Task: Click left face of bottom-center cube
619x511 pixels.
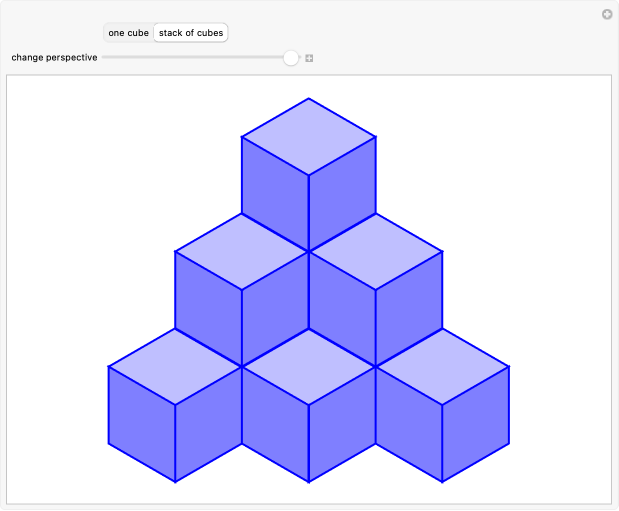Action: pyautogui.click(x=275, y=422)
